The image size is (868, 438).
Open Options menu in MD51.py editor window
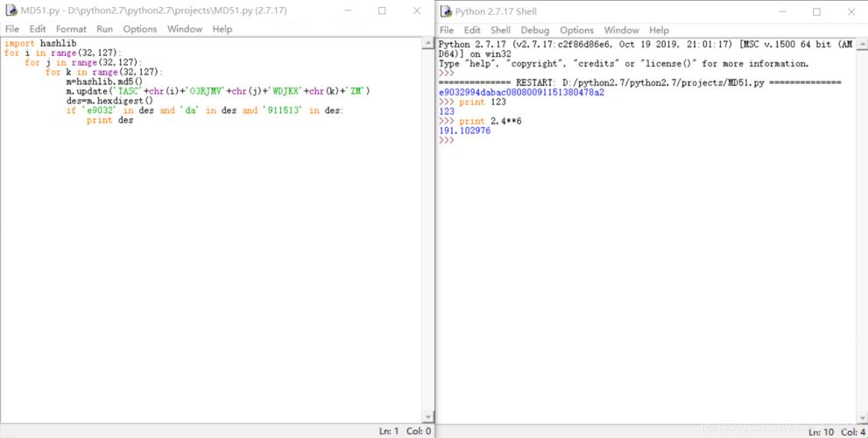click(x=140, y=29)
